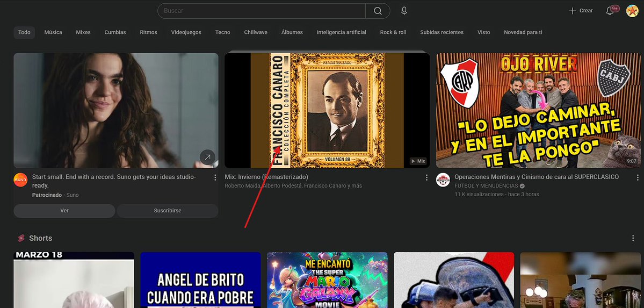Select the Novedad para ti chip
The image size is (644, 308).
(x=523, y=32)
